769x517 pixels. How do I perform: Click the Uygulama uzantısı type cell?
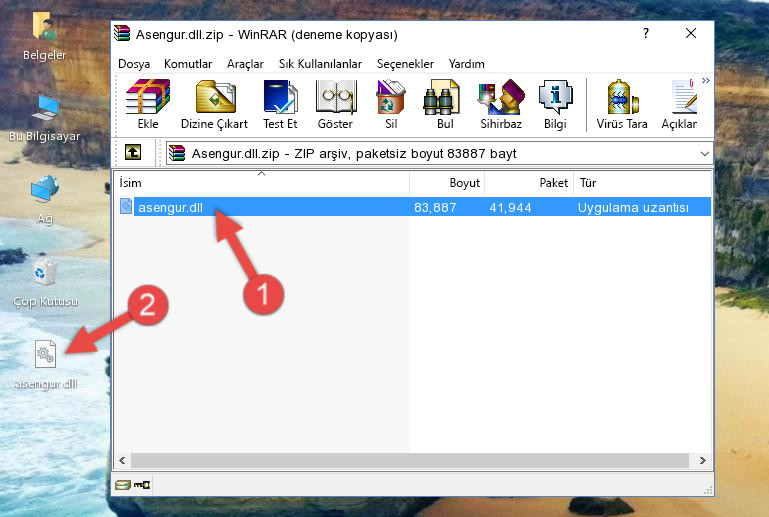[x=633, y=207]
